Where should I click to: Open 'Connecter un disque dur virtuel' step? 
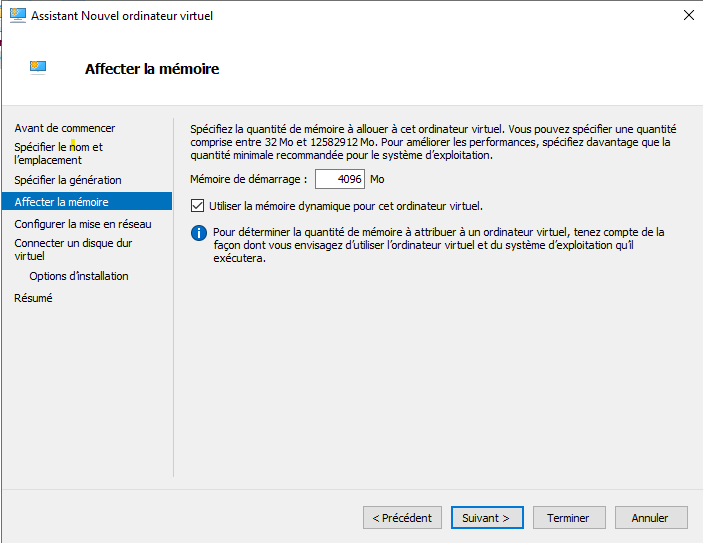coord(73,249)
